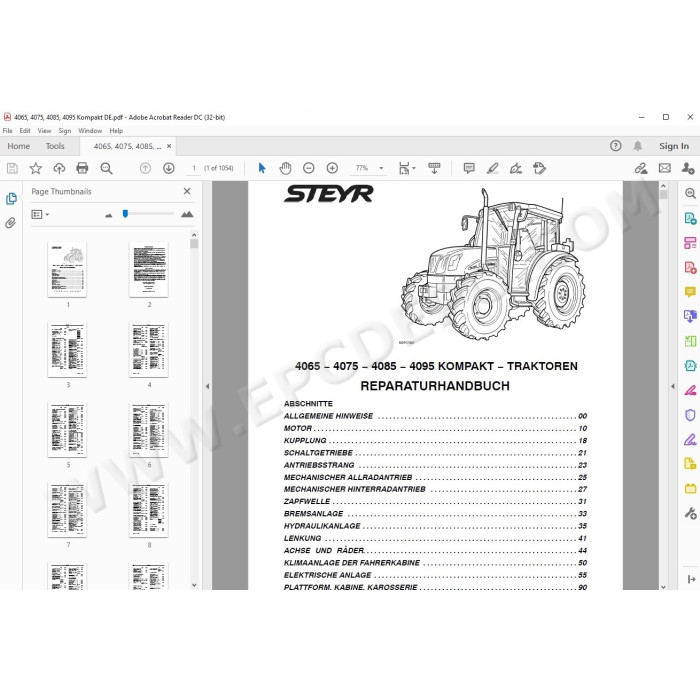This screenshot has height=700, width=700.
Task: Open thumbnail options dropdown menu
Action: (x=40, y=215)
